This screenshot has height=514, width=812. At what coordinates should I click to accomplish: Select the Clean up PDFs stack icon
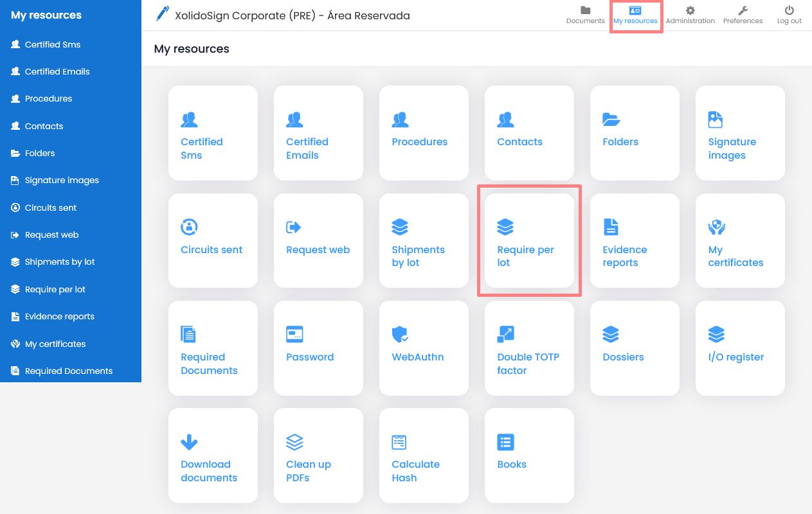[x=294, y=442]
